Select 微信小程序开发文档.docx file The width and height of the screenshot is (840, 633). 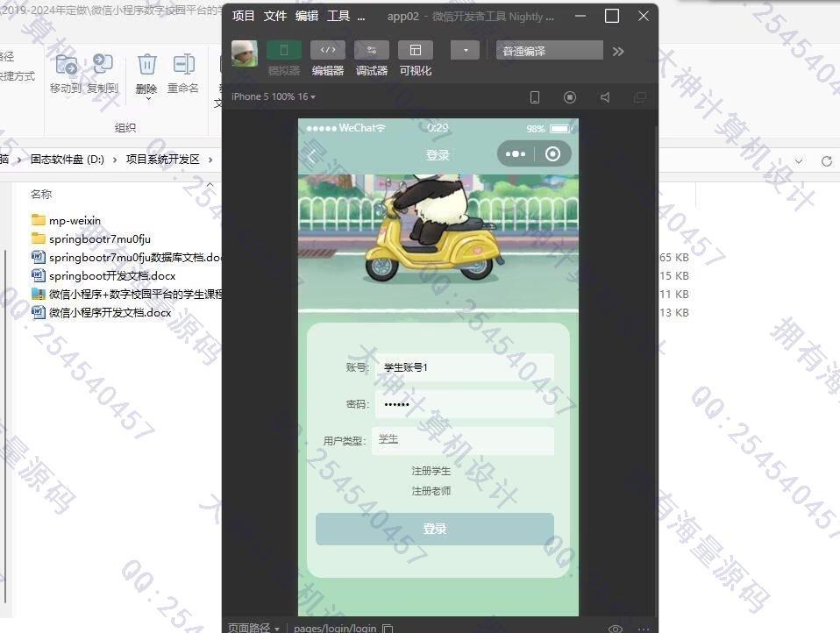(x=101, y=312)
